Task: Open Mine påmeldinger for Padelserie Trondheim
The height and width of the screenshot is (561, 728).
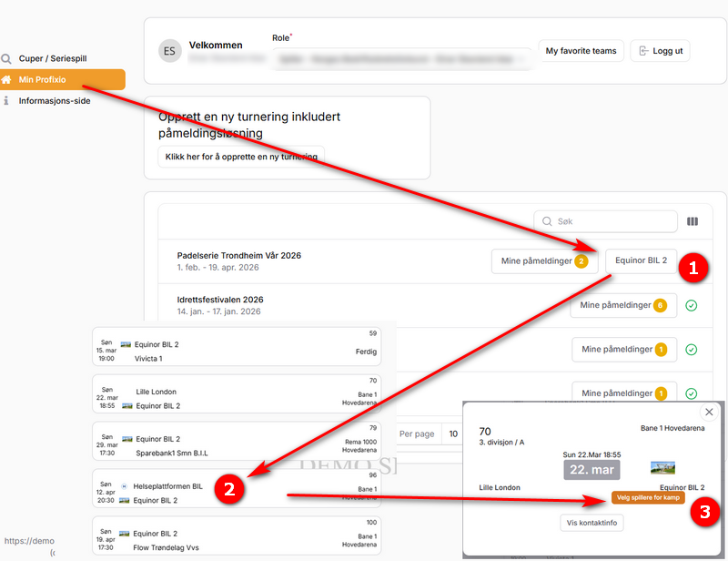Action: 544,261
